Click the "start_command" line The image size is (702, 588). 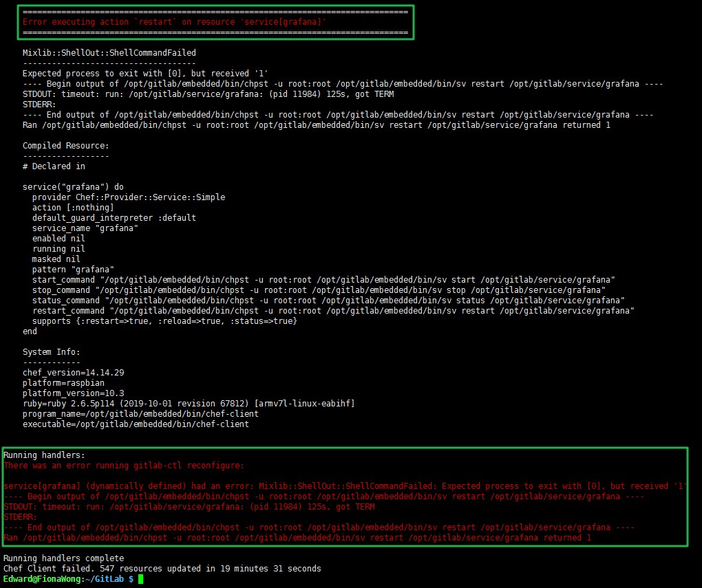(x=323, y=280)
